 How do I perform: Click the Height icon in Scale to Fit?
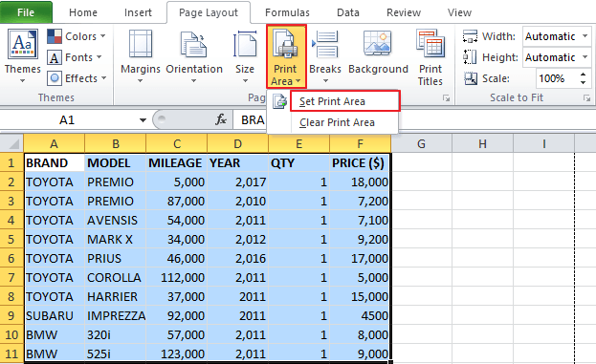[x=470, y=57]
